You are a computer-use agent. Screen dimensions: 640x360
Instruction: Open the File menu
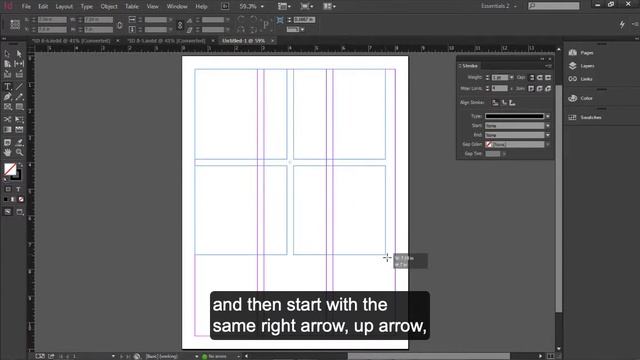point(26,7)
